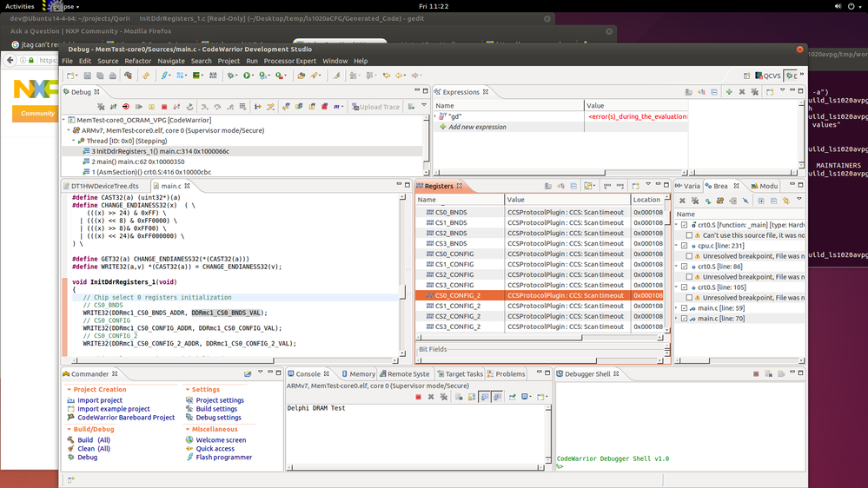Check the Unresolved breakpoint box under crt0.S line 105
The height and width of the screenshot is (488, 868).
(x=689, y=298)
